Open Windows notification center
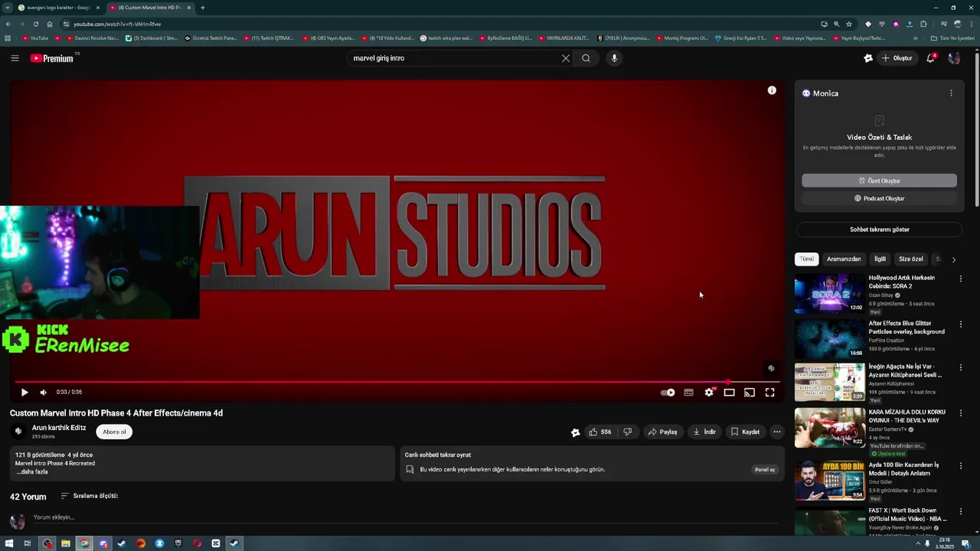This screenshot has width=980, height=551. click(x=966, y=543)
